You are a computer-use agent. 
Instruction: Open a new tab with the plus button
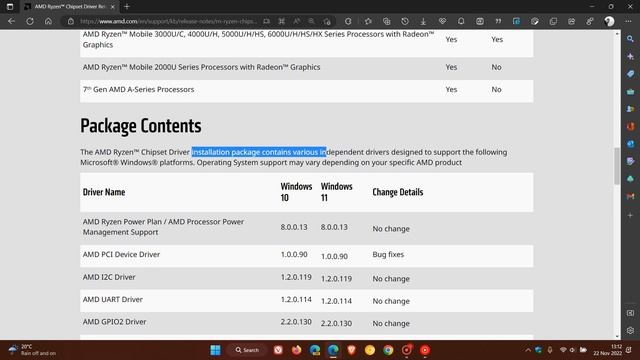(x=127, y=7)
